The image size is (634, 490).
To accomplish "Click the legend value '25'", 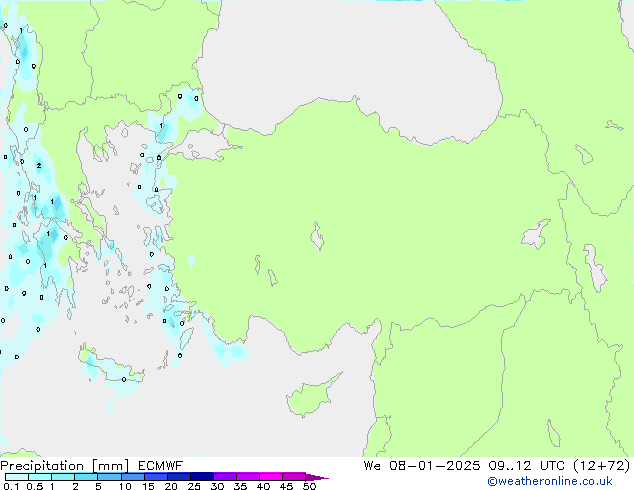I will coord(194,486).
